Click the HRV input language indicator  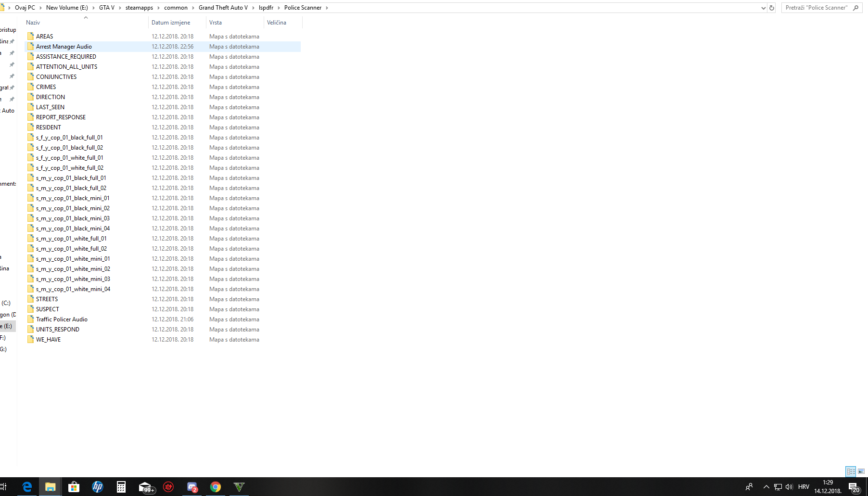pyautogui.click(x=804, y=487)
